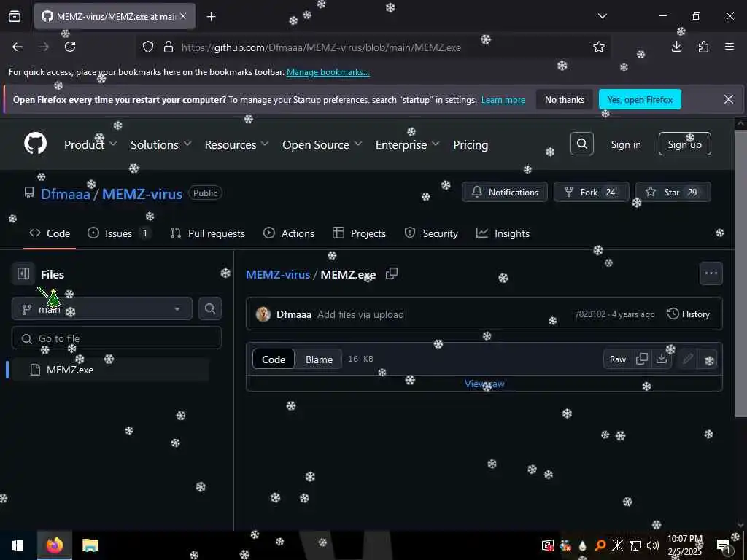Screen dimensions: 747x560
Task: Open tracking protection shield icon
Action: tap(148, 47)
